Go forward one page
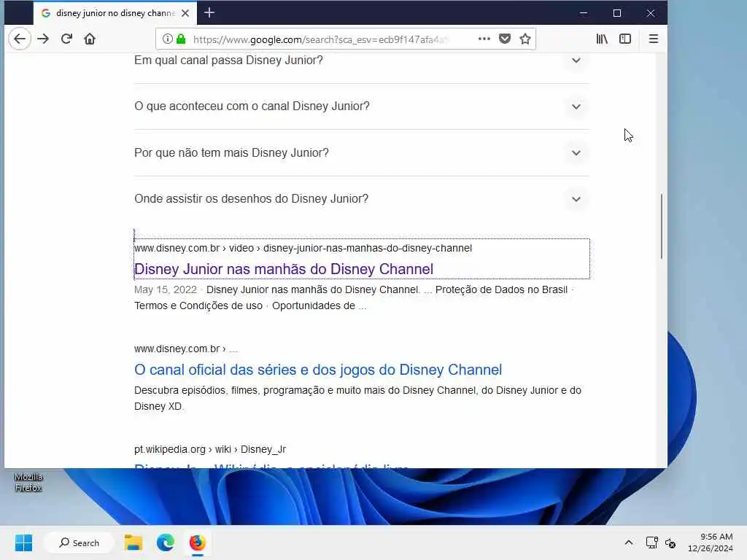 (x=43, y=39)
